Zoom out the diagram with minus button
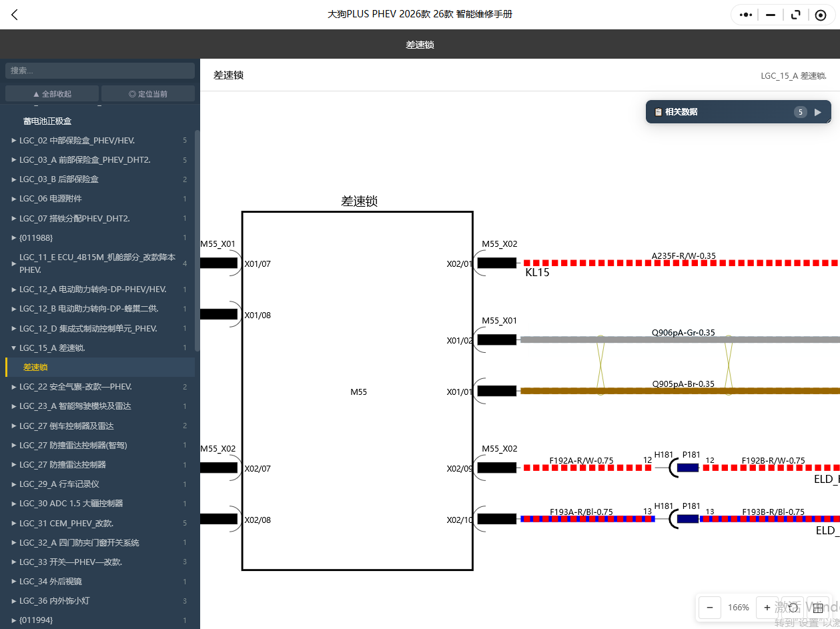840x629 pixels. [x=710, y=608]
